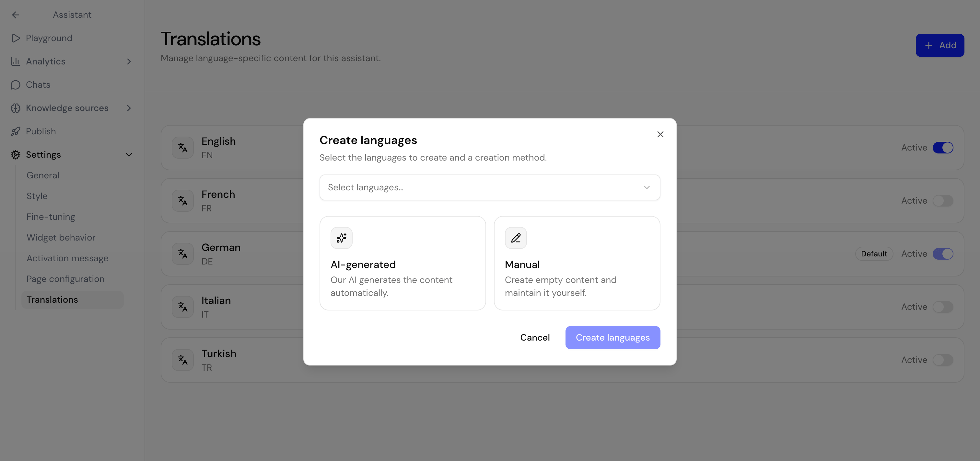Click the Turkish translation icon

pos(182,360)
